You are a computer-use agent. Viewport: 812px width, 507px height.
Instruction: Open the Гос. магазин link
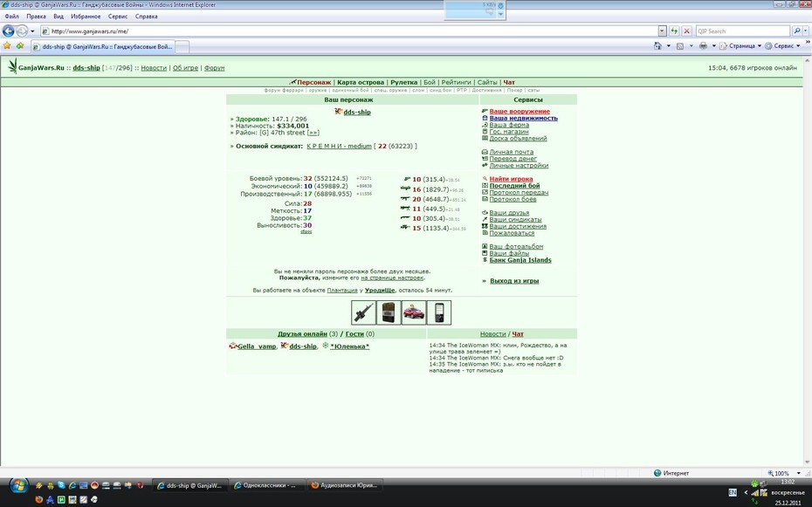click(x=508, y=132)
